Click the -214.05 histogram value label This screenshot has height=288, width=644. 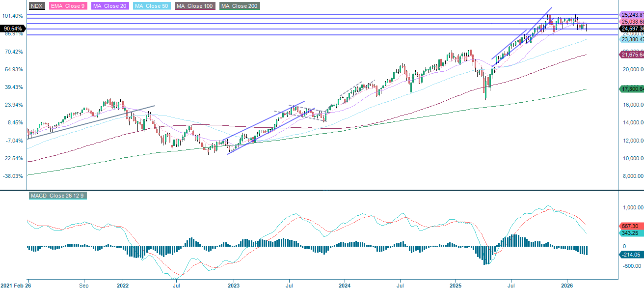pos(631,255)
